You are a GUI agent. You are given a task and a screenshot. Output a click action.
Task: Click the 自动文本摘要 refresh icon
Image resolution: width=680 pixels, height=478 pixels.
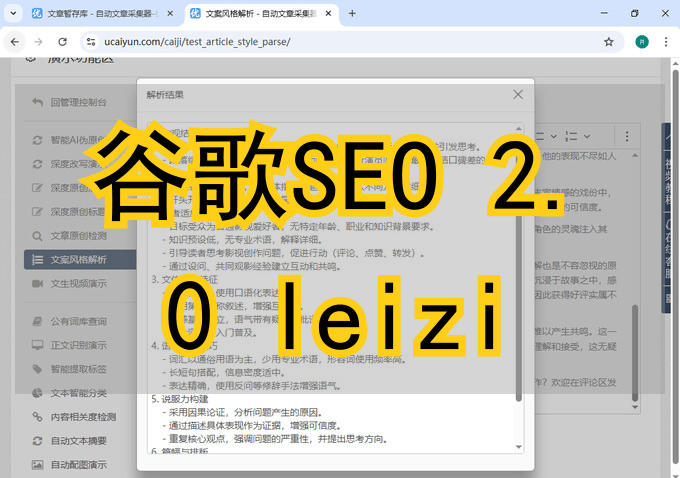[x=37, y=441]
